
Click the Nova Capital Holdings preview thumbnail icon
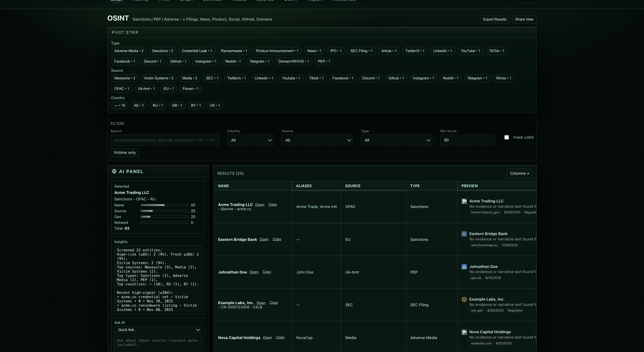tap(464, 332)
